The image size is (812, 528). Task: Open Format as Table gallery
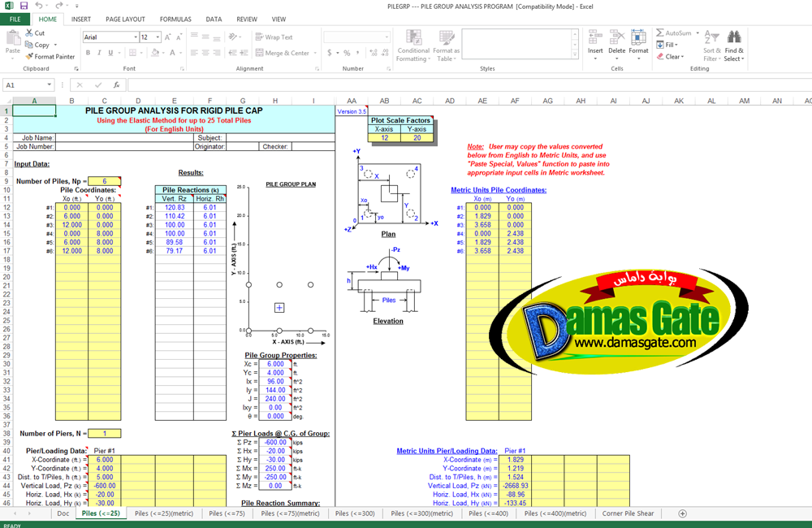click(446, 45)
